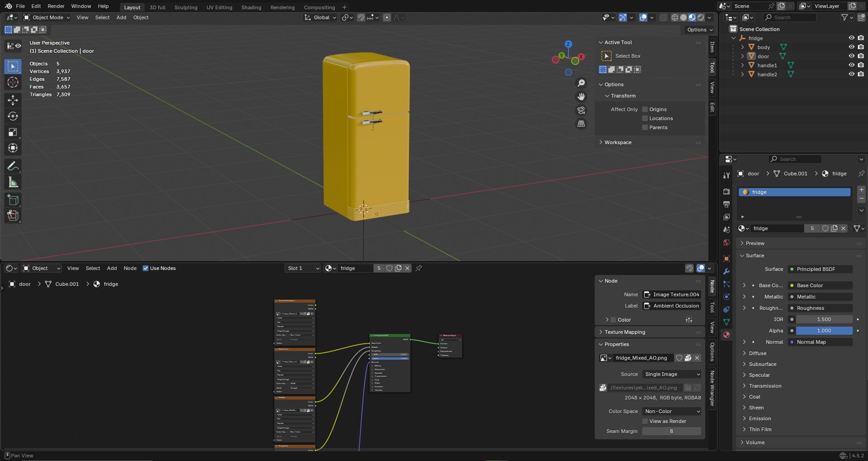
Task: Open the World properties tab icon
Action: (x=726, y=243)
